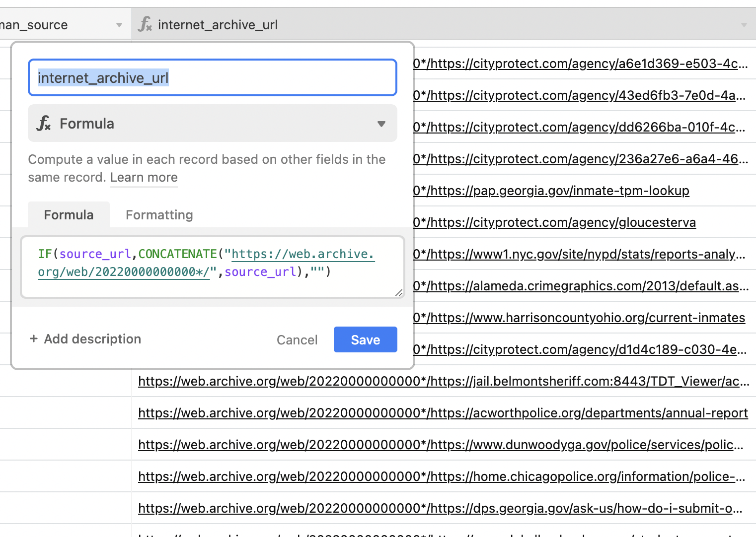Cancel the field configuration dialog

[x=297, y=339]
